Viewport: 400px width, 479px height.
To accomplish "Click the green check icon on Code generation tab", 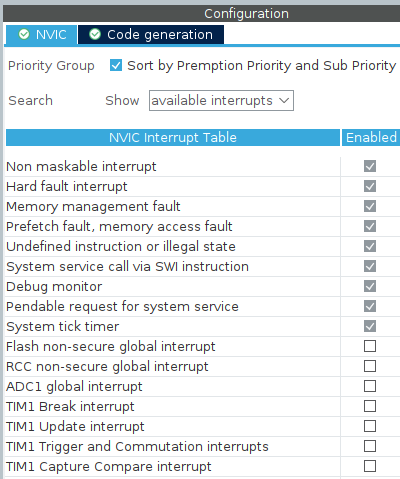I will click(95, 34).
